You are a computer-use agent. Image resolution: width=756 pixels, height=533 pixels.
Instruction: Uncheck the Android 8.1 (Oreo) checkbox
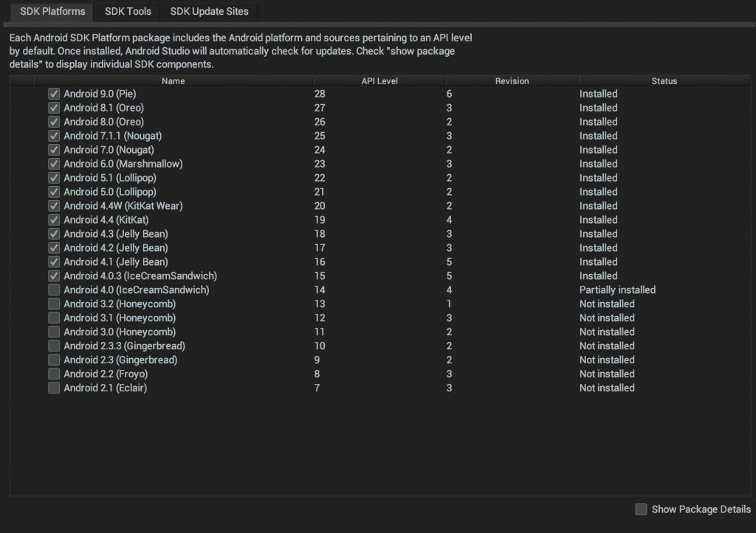(x=53, y=108)
